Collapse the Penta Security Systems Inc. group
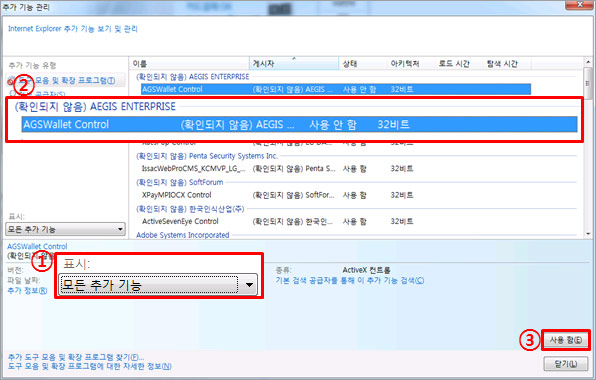The height and width of the screenshot is (380, 596). 207,156
